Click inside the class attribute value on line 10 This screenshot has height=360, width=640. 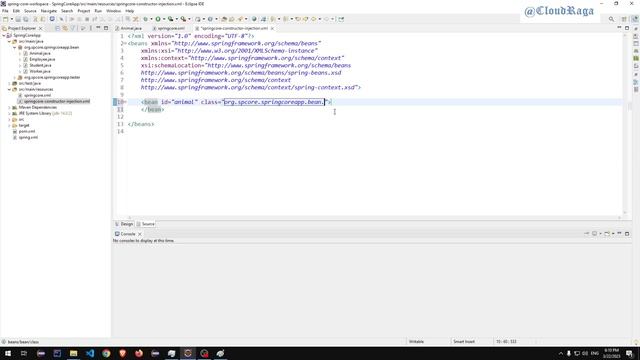click(274, 102)
